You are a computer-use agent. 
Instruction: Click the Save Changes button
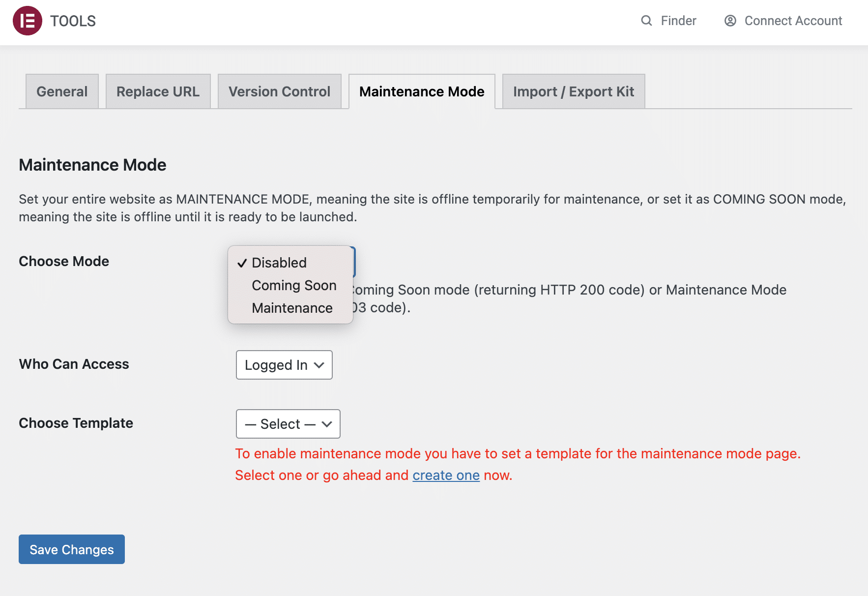tap(71, 549)
